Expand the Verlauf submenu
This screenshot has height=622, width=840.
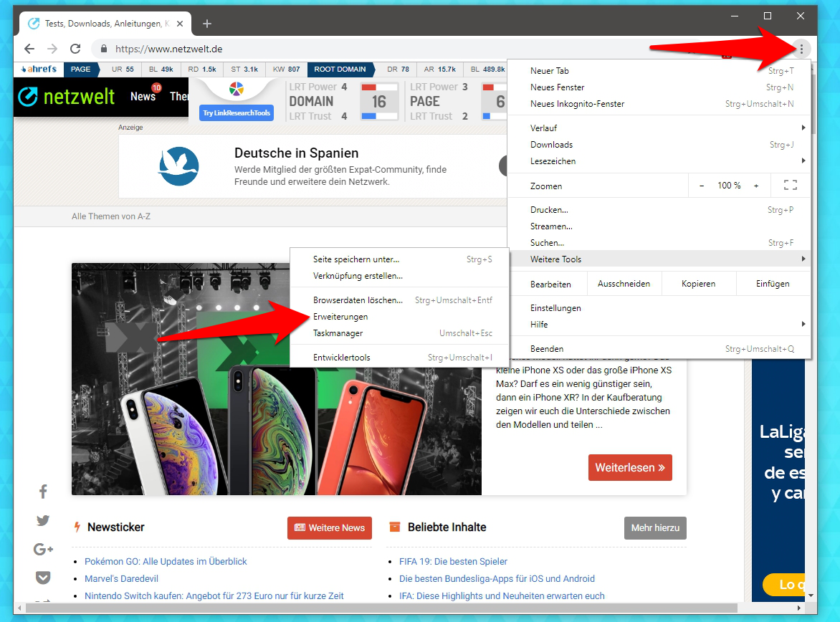[659, 128]
